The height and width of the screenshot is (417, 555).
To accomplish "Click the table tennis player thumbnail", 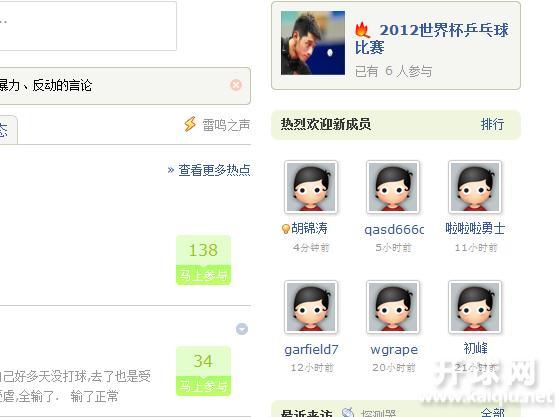I will pos(313,43).
